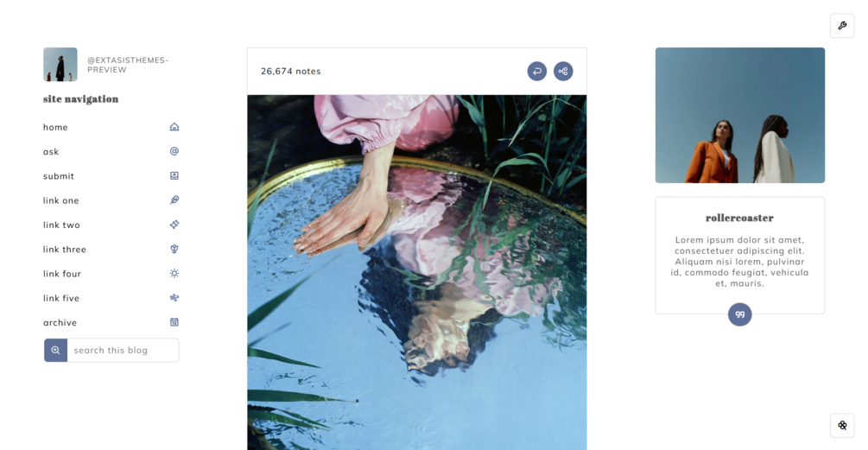Open the link three menu item
The image size is (868, 450).
65,249
